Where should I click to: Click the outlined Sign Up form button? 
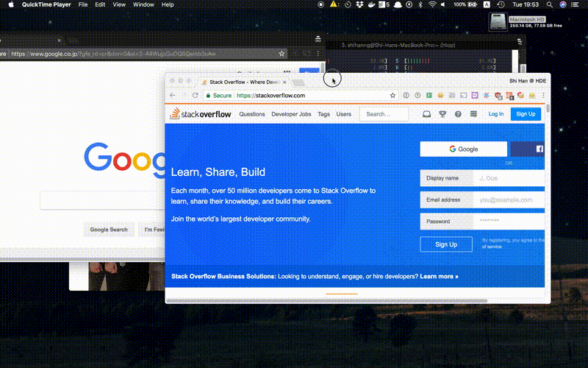[446, 244]
